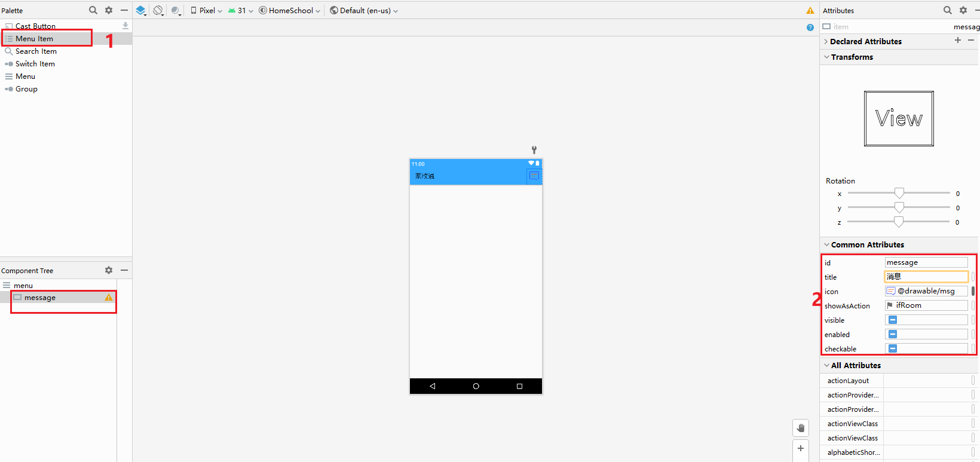Viewport: 980px width, 462px height.
Task: Click the orange warning icon in the toolbar
Action: click(x=810, y=10)
